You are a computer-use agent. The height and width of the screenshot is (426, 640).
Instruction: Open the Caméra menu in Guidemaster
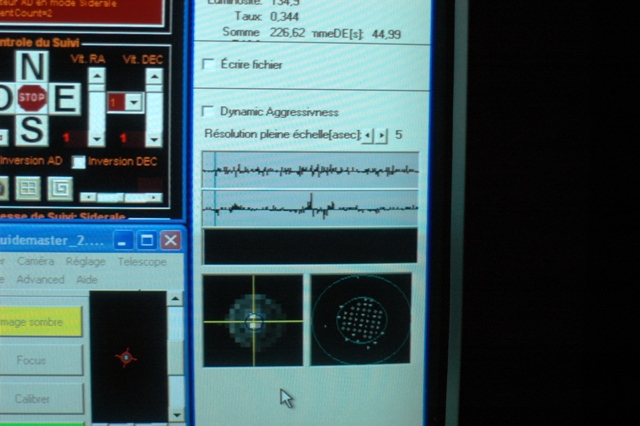(36, 261)
